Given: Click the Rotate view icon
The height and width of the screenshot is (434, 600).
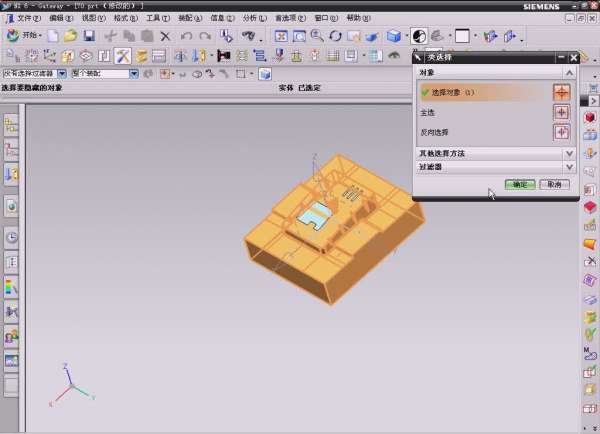Looking at the screenshot, I should click(335, 36).
